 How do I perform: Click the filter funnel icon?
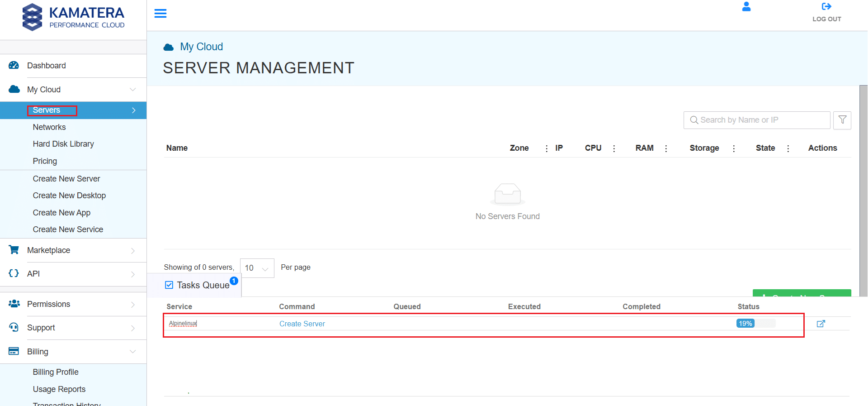coord(842,120)
